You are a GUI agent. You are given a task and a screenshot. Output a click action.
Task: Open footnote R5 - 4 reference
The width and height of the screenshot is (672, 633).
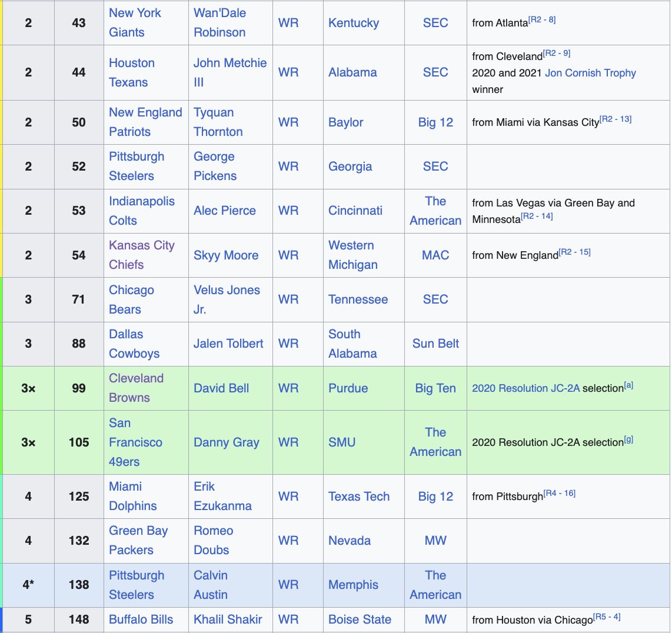(x=607, y=617)
